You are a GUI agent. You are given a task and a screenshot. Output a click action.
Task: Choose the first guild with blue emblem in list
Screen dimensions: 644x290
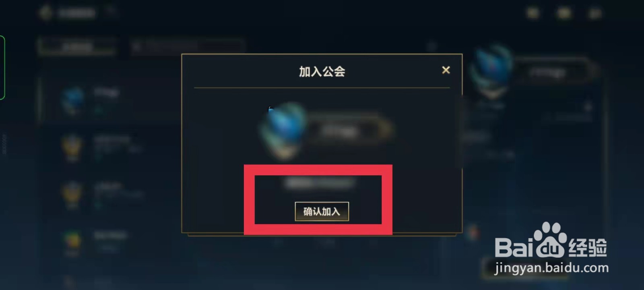click(109, 99)
